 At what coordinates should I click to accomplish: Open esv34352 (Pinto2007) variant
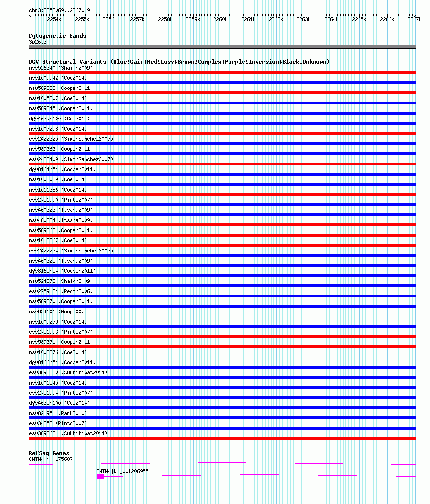58,423
